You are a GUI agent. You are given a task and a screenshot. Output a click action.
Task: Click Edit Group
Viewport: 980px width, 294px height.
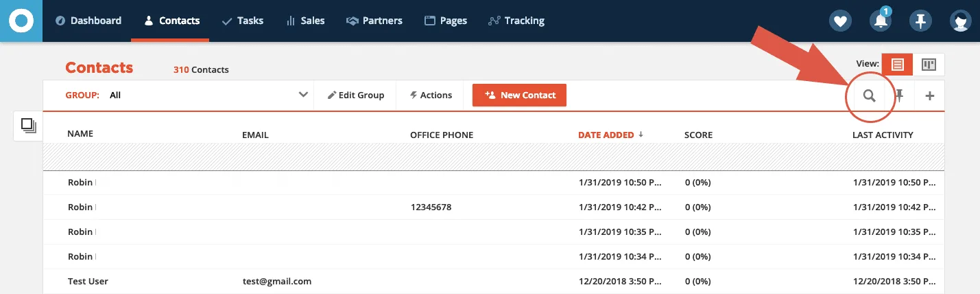click(355, 95)
